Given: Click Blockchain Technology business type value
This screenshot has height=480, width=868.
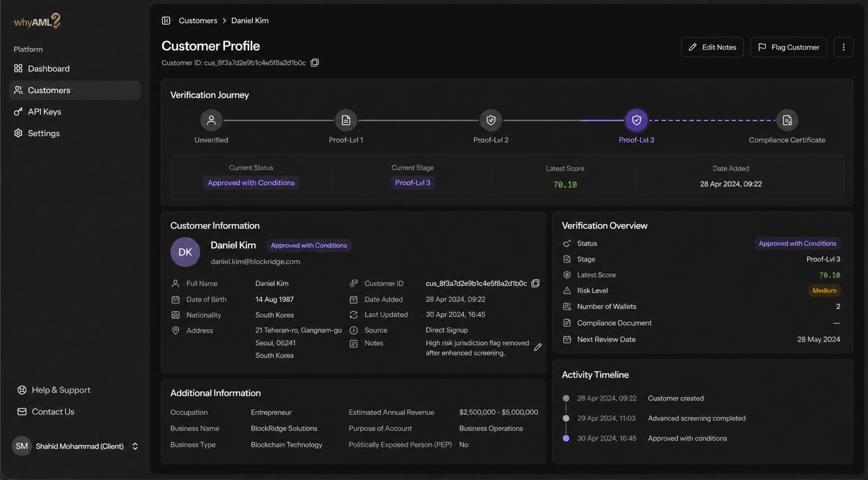Looking at the screenshot, I should click(286, 445).
